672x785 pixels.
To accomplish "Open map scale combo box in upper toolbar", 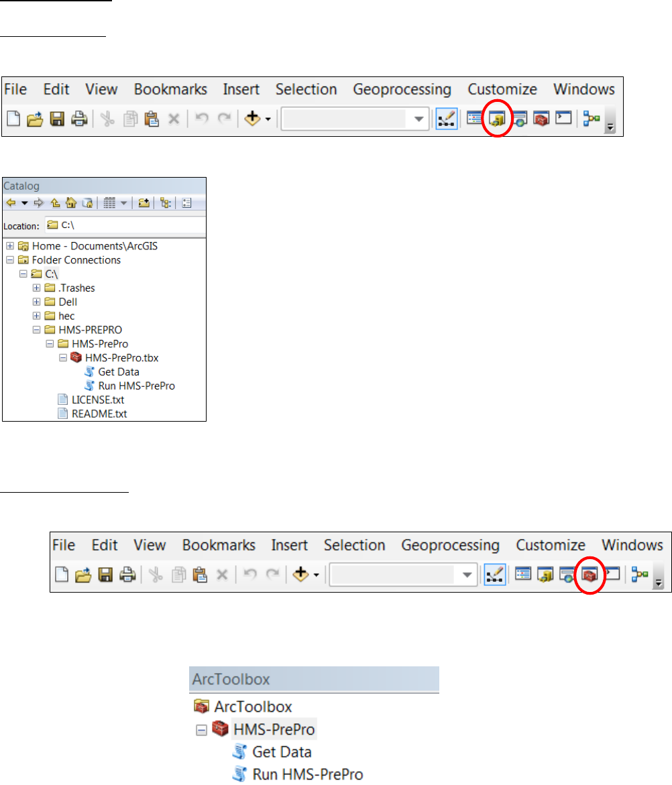I will (355, 119).
